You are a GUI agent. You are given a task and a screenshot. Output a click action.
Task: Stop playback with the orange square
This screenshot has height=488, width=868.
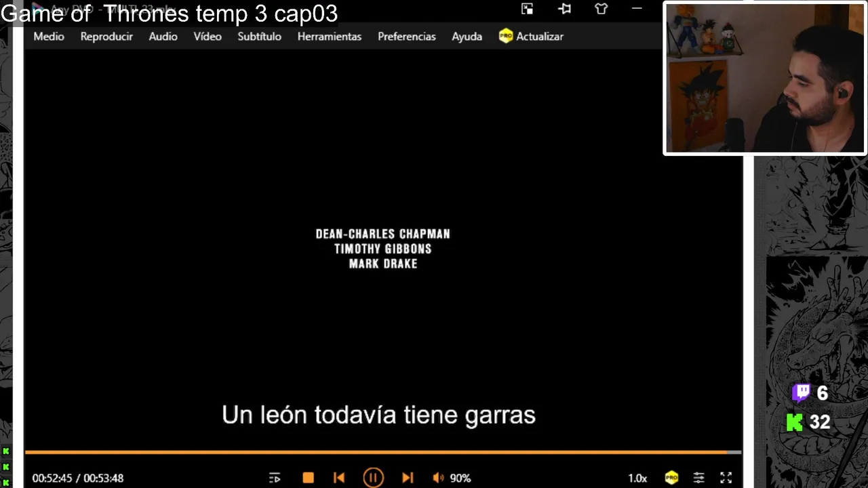[x=308, y=478]
